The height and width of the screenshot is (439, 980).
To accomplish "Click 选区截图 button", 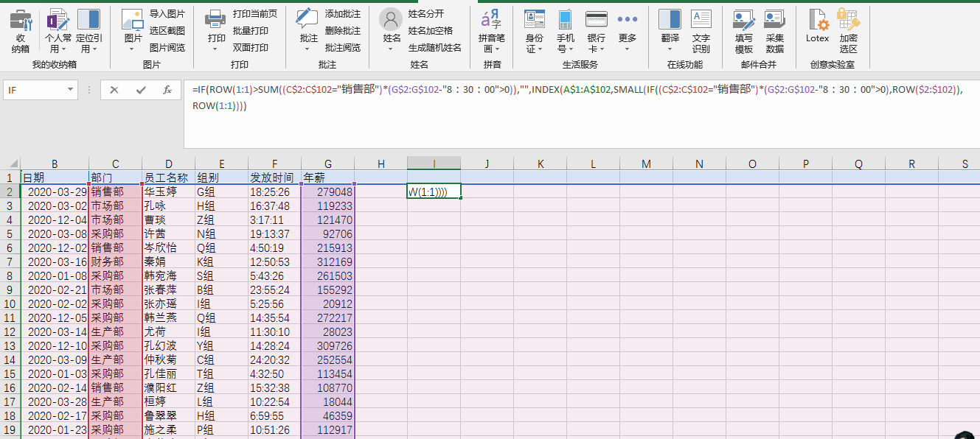I will (167, 31).
